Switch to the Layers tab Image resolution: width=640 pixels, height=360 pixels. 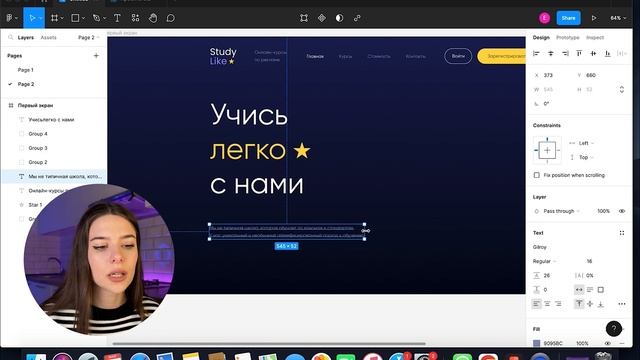26,37
